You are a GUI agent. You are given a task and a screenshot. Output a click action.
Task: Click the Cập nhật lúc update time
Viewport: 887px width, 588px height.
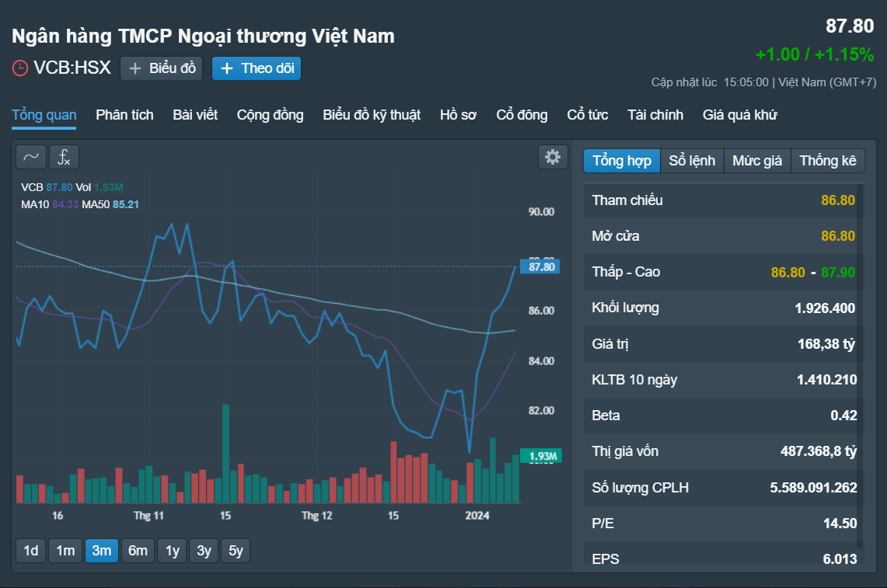click(763, 82)
